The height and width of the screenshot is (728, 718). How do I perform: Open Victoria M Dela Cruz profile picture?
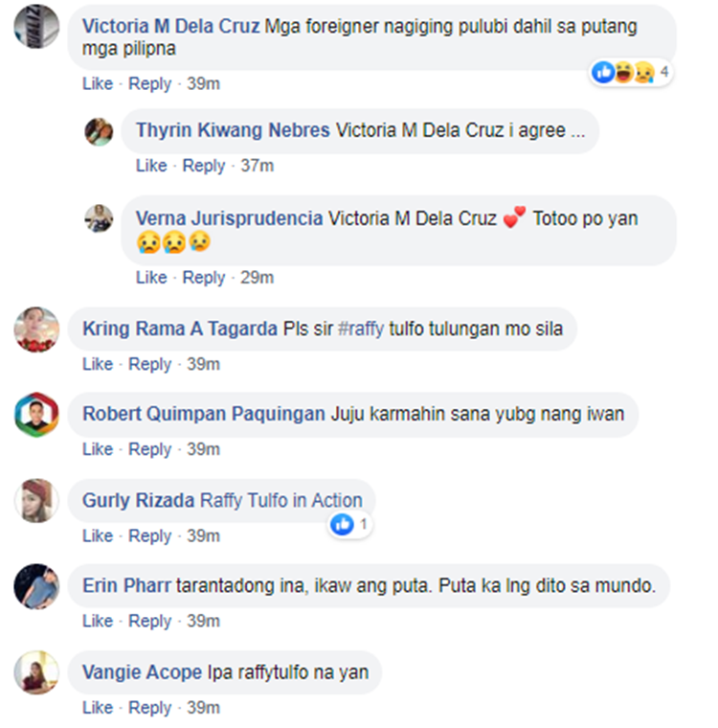(36, 27)
